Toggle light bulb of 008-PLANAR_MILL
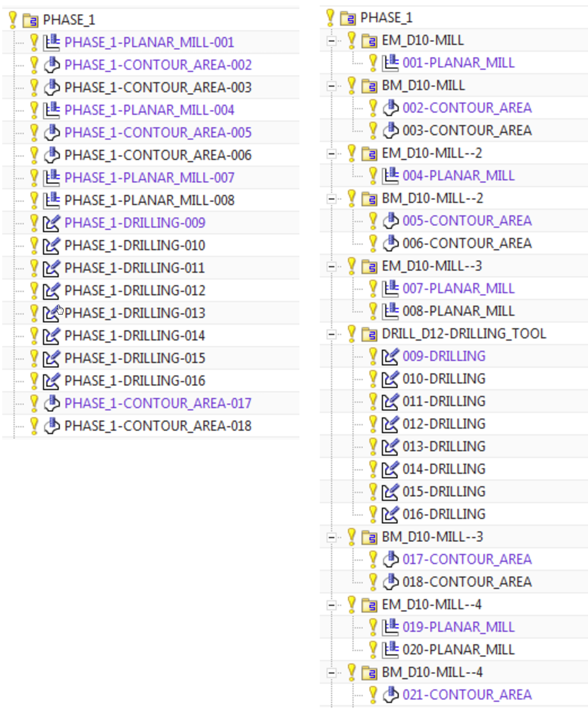The image size is (588, 716). pos(373,311)
